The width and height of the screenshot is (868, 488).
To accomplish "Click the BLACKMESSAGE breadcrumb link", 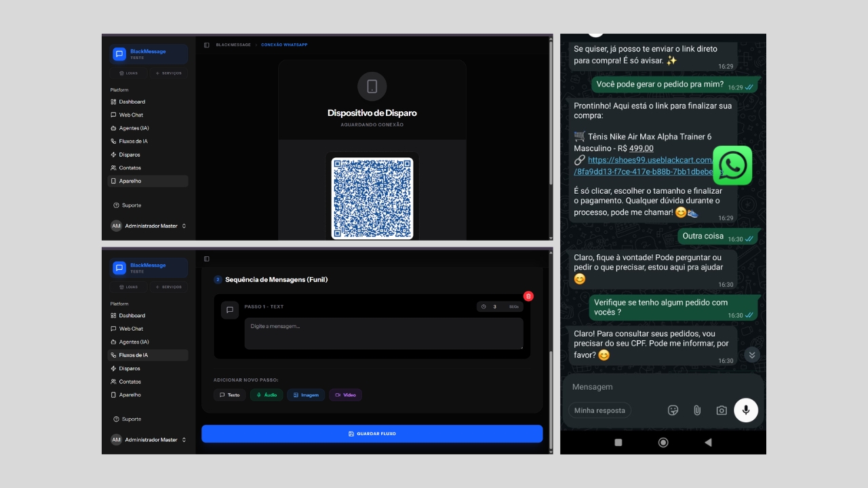I will click(x=233, y=45).
